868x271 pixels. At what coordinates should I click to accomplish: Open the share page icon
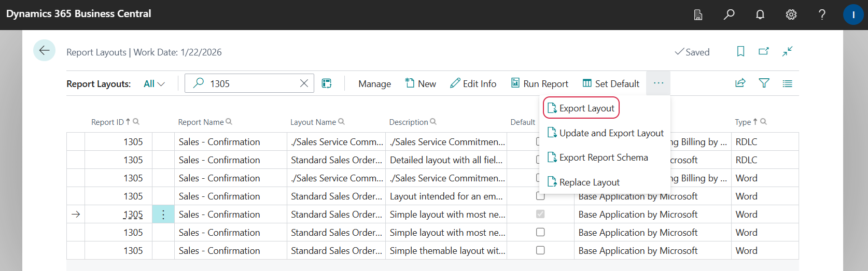740,83
